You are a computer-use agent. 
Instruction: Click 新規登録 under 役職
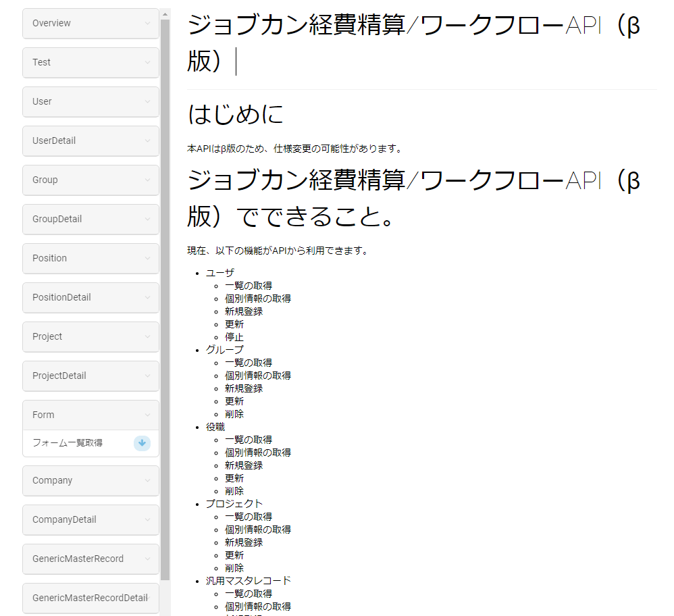pyautogui.click(x=244, y=465)
